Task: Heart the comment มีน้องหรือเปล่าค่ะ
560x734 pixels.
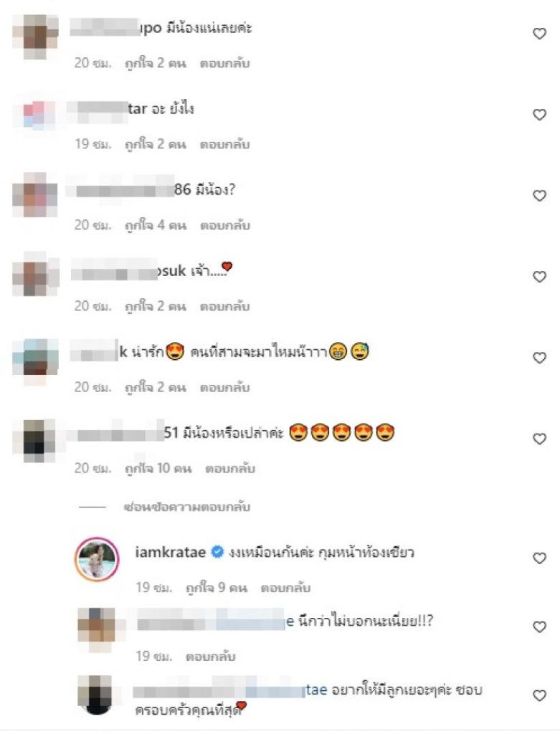Action: tap(539, 439)
